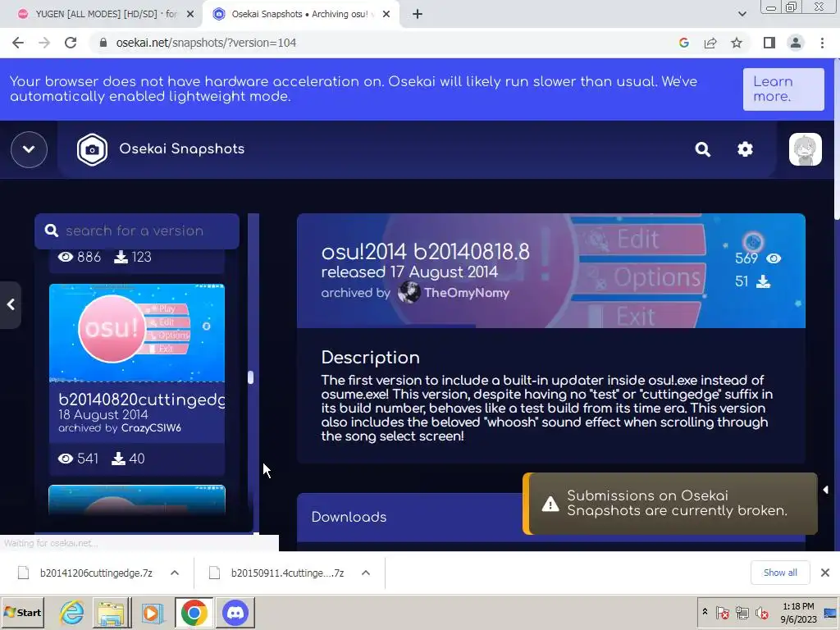Click the 123 downloads icon
The width and height of the screenshot is (840, 630).
(121, 257)
